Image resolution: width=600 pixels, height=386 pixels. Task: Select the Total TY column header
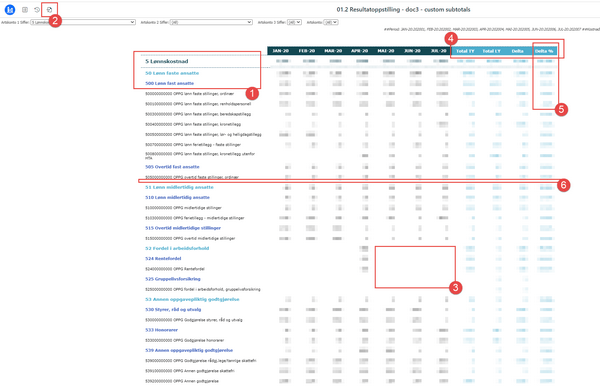pos(465,51)
